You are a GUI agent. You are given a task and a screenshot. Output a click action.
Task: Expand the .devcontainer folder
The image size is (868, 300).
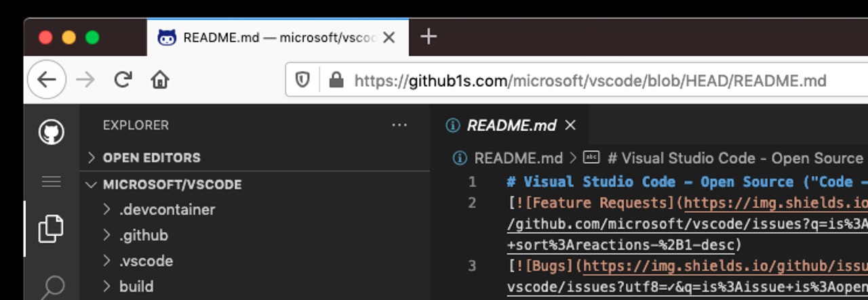tap(254, 210)
